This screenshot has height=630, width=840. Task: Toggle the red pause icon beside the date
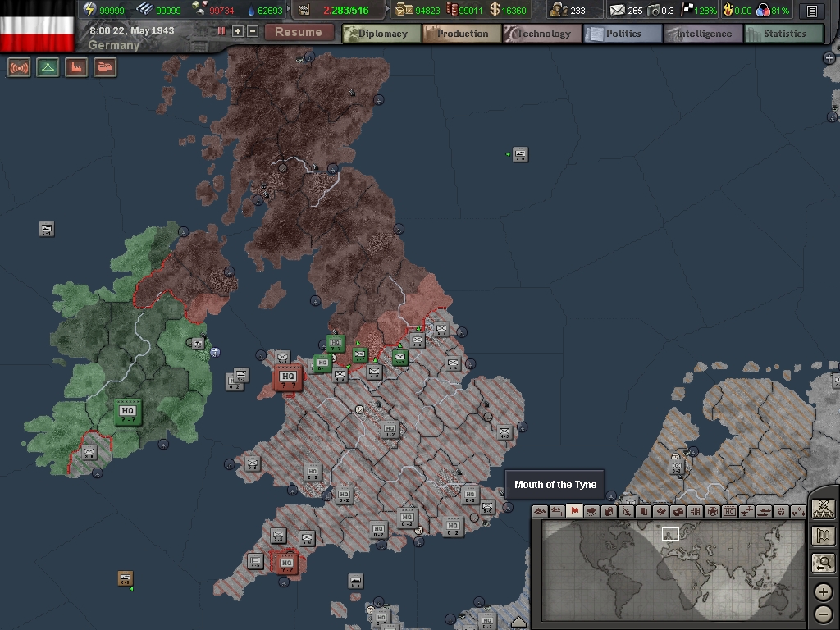point(221,31)
